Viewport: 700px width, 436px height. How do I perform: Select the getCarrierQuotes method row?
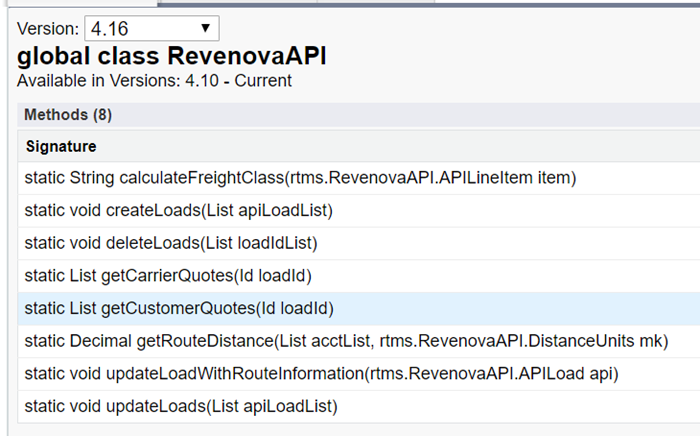click(x=359, y=276)
